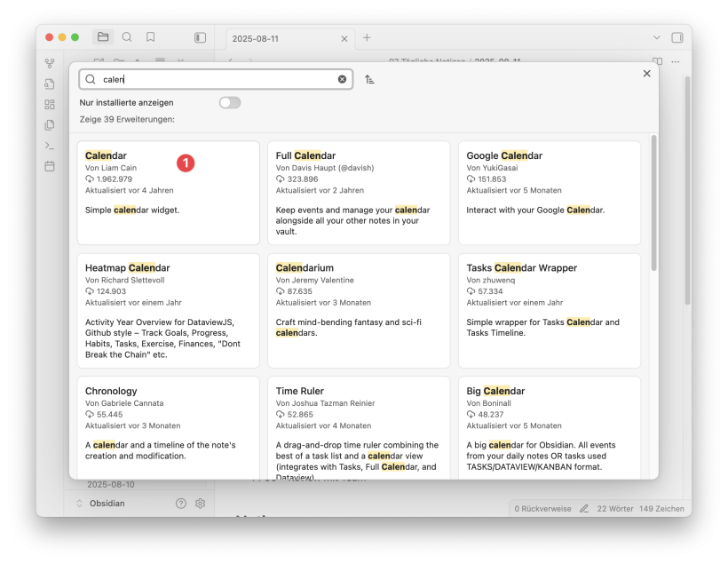Screen dimensions: 728x564
Task: Click the plugin list scrollbar
Action: [x=653, y=203]
